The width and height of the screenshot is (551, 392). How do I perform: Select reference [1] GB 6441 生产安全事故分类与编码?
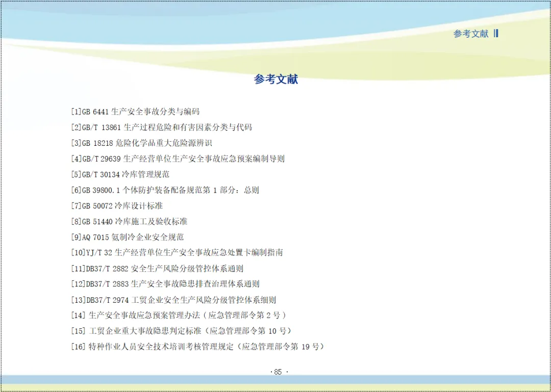point(135,112)
